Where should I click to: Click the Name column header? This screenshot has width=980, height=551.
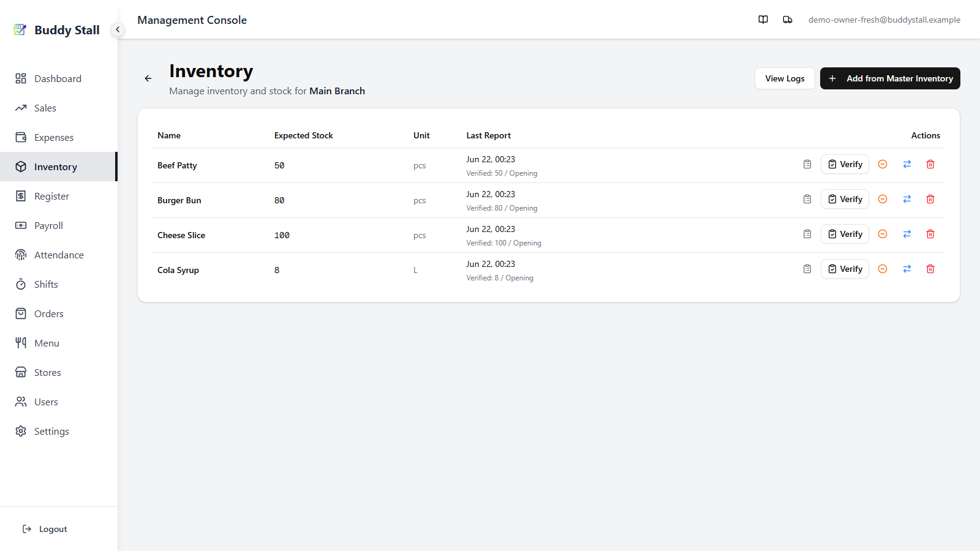point(169,135)
